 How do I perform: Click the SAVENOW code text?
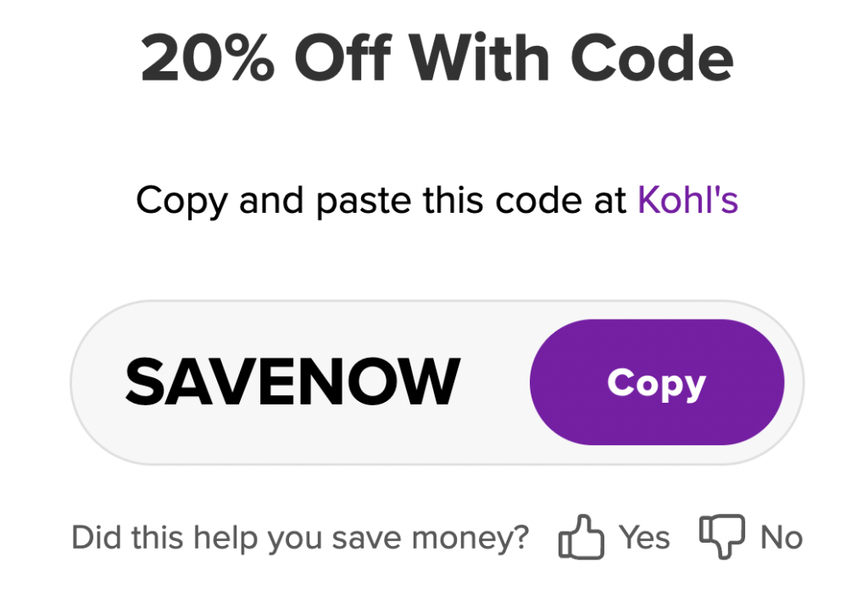coord(292,382)
